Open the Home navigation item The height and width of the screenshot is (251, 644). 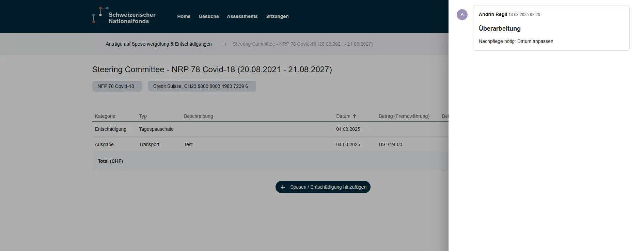(x=184, y=16)
